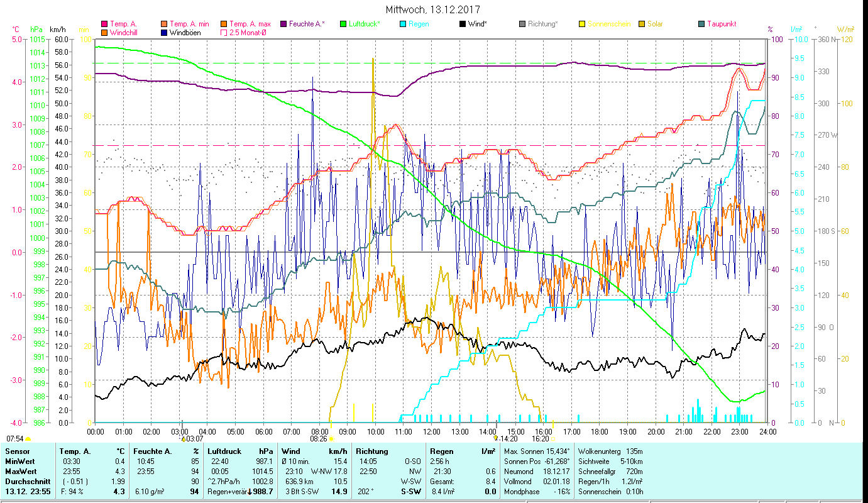Click the orange Windchill legend swatch

pyautogui.click(x=104, y=32)
